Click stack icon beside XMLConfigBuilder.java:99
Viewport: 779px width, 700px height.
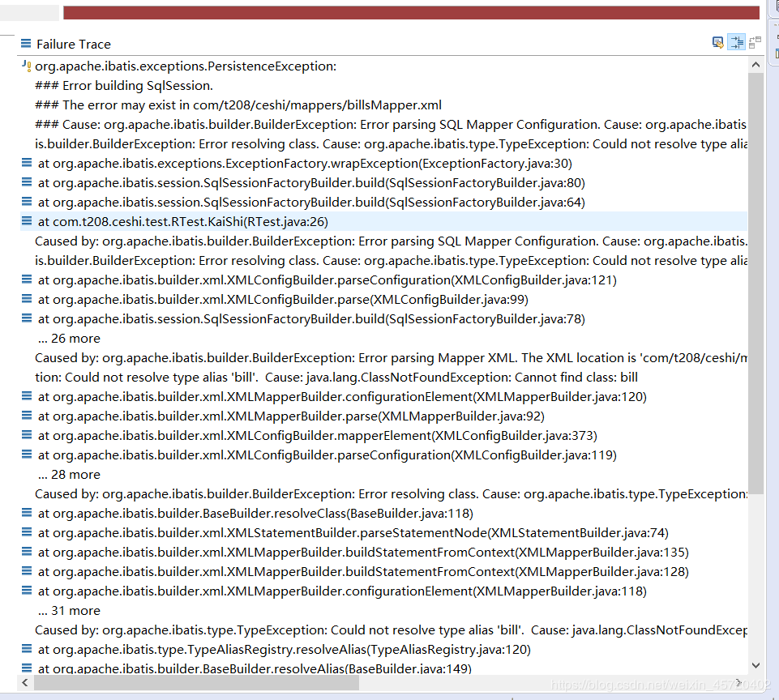click(26, 298)
